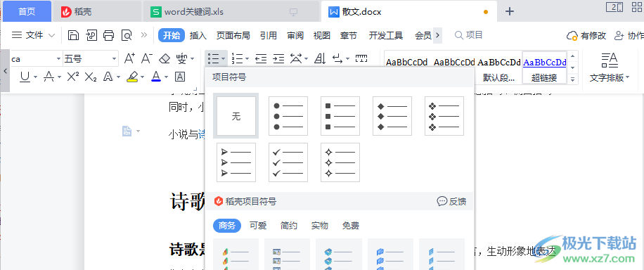Click the Print icon
Viewport: 644px width, 270px height.
[108, 35]
